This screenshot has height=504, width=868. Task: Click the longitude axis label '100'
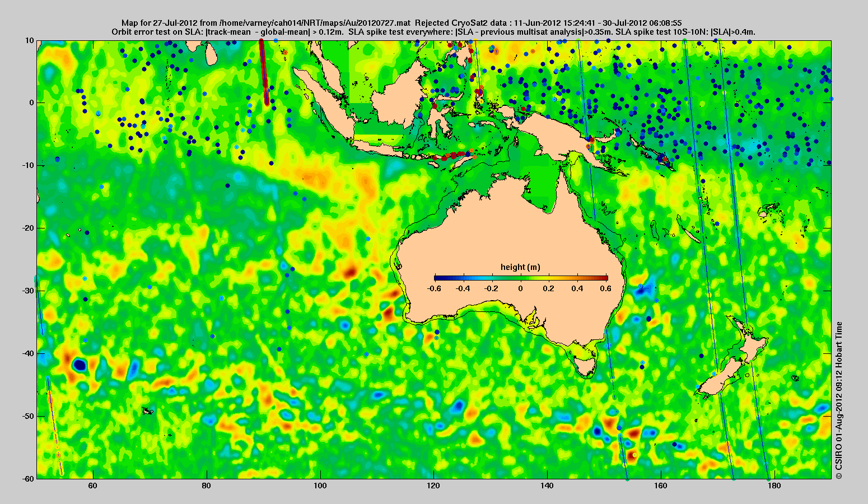click(x=320, y=486)
